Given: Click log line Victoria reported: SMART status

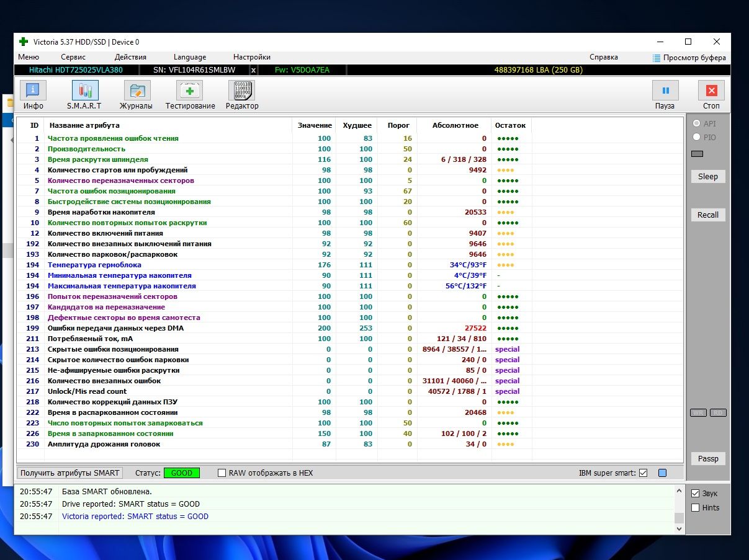Looking at the screenshot, I should point(135,517).
